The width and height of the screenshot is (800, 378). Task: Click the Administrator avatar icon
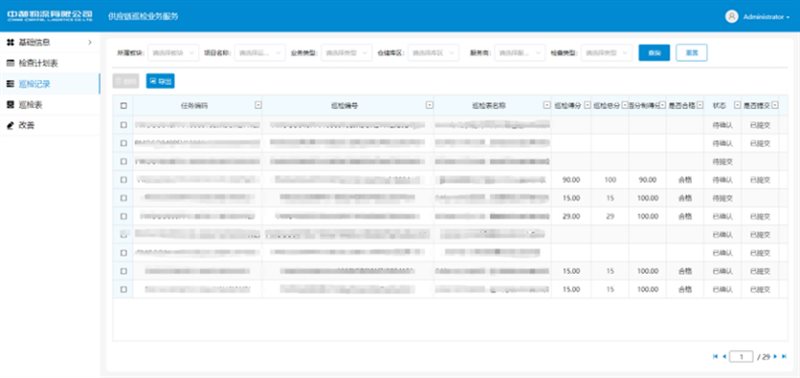[x=732, y=16]
